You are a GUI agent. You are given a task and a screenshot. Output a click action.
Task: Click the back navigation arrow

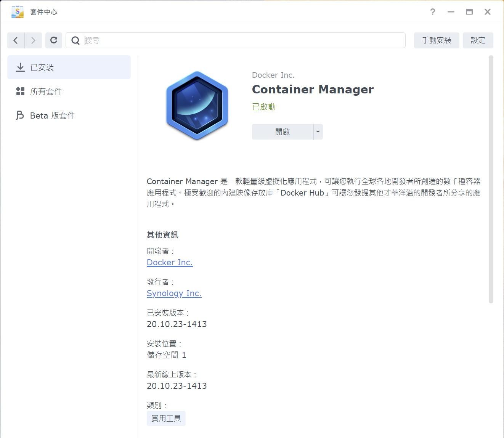[x=15, y=40]
